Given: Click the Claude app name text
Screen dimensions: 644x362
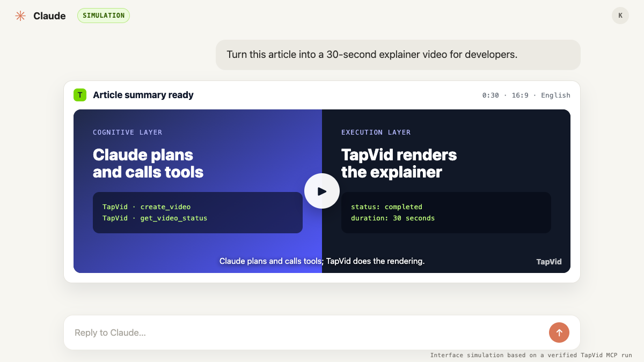Looking at the screenshot, I should (x=49, y=16).
